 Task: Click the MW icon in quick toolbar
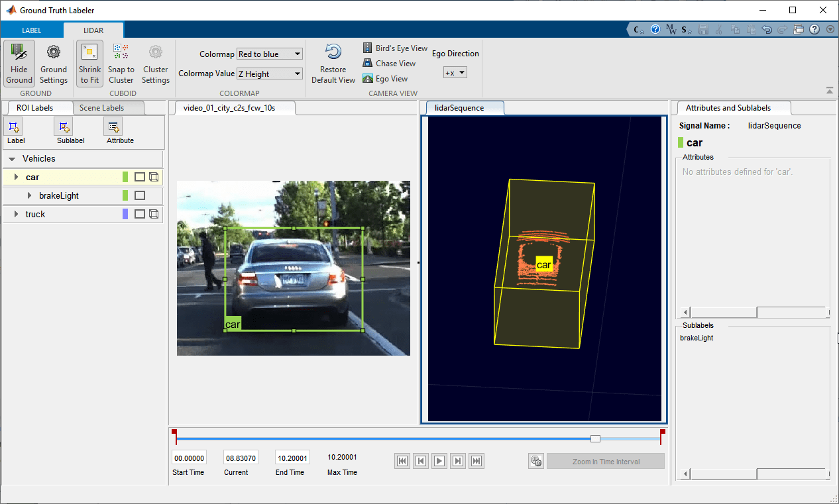(671, 29)
